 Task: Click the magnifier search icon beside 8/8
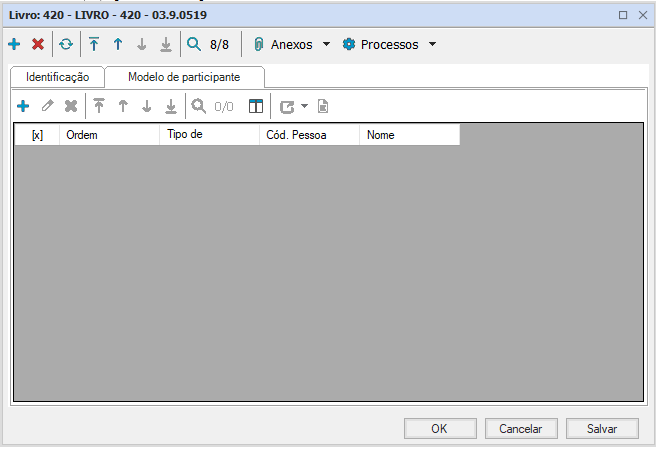[x=194, y=45]
